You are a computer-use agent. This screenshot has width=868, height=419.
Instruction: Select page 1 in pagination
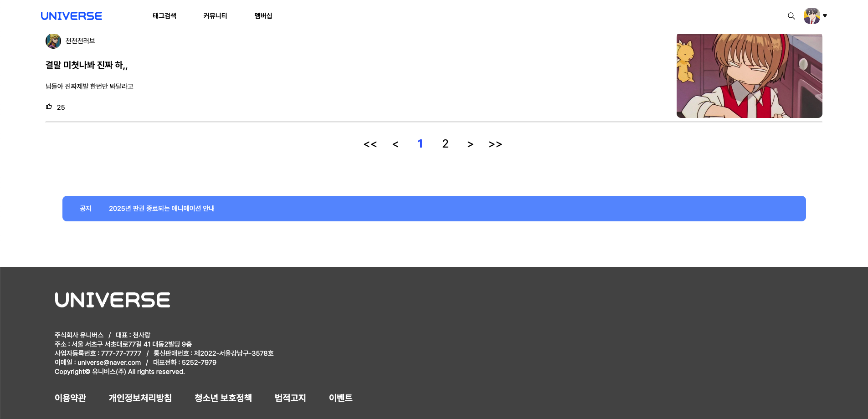(420, 144)
